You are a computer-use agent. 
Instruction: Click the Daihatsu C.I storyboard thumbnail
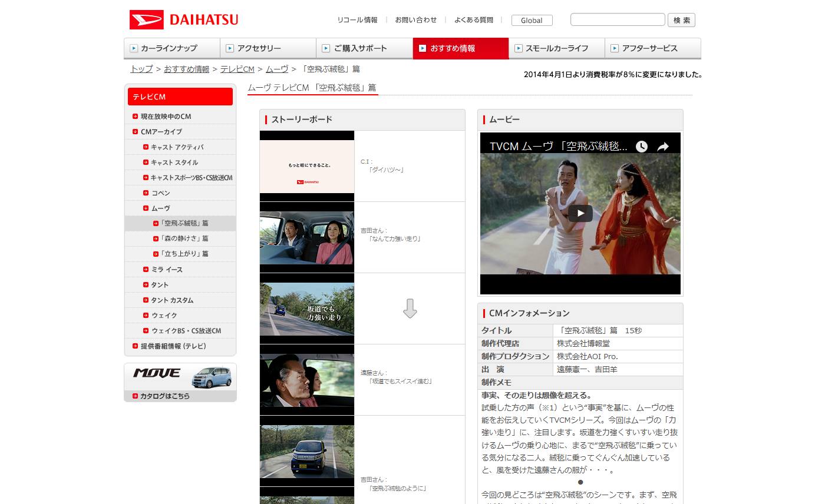[307, 166]
